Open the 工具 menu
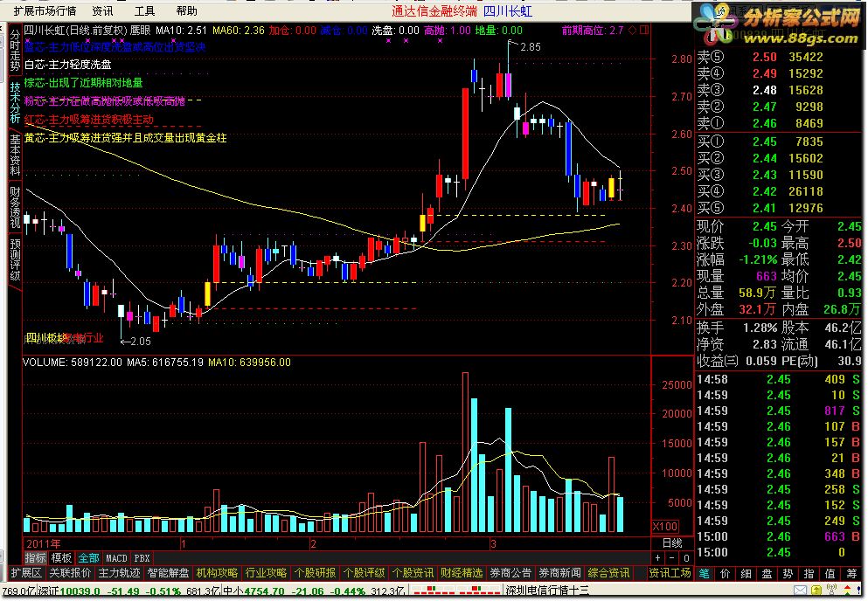Viewport: 868px width, 601px height. [x=144, y=11]
